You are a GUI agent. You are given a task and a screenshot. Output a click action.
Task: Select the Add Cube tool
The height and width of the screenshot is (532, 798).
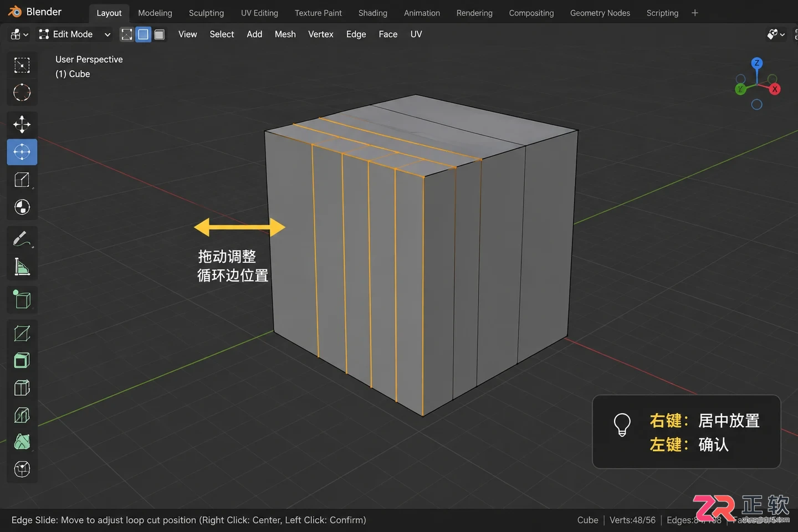pos(22,300)
